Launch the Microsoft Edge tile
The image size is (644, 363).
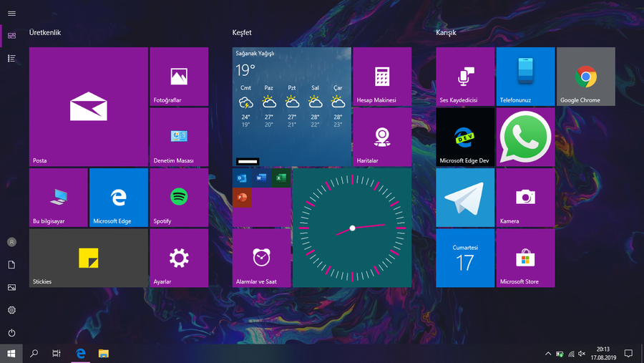[119, 198]
